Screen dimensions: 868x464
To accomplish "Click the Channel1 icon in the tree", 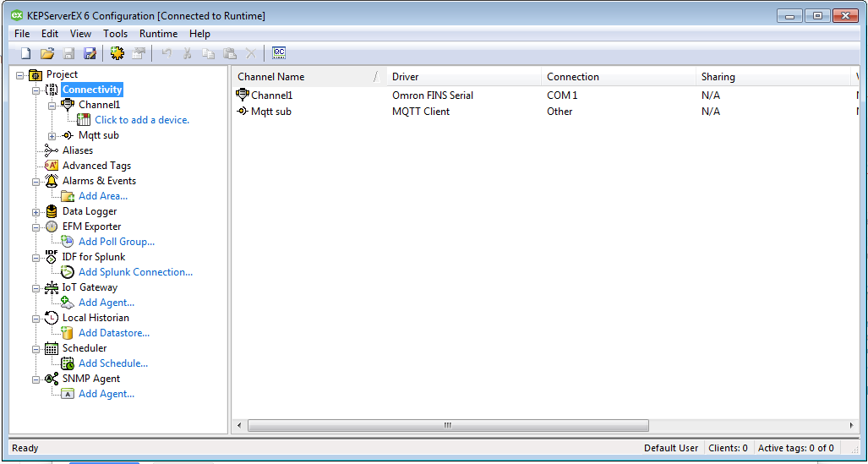I will tap(68, 105).
